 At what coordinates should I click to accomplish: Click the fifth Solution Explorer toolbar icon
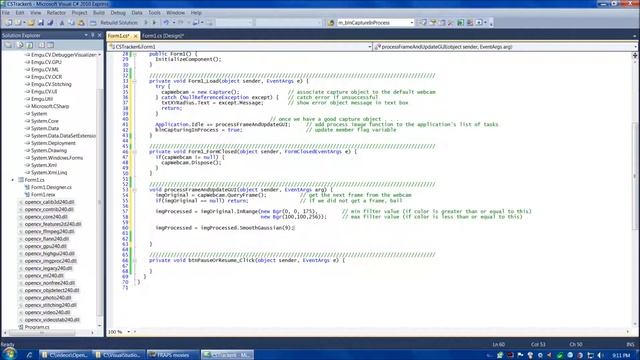(51, 45)
